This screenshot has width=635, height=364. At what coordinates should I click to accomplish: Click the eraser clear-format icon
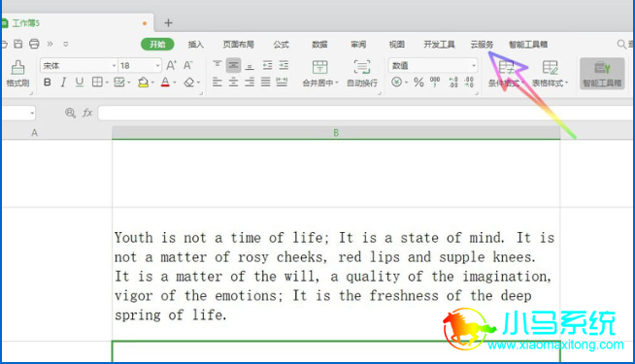188,83
